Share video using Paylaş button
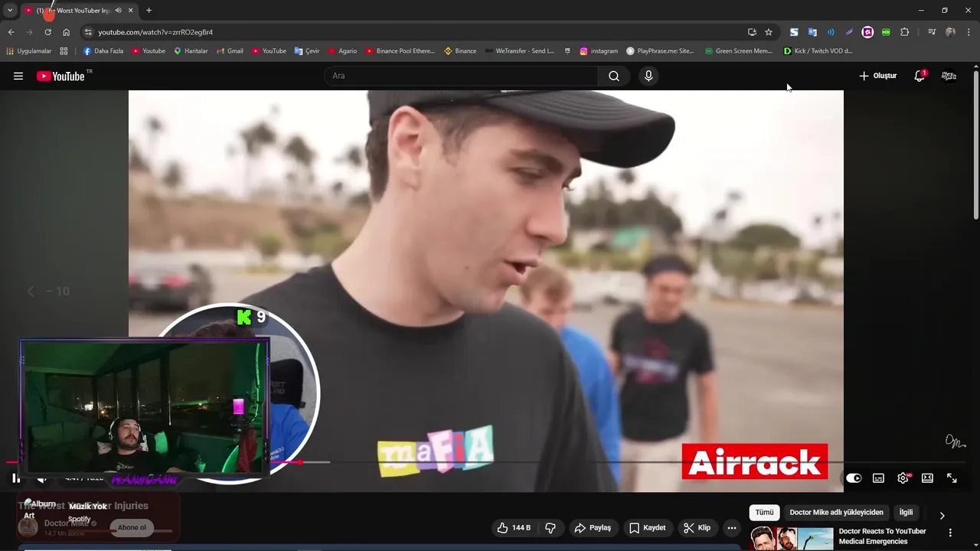This screenshot has width=980, height=551. tap(593, 527)
